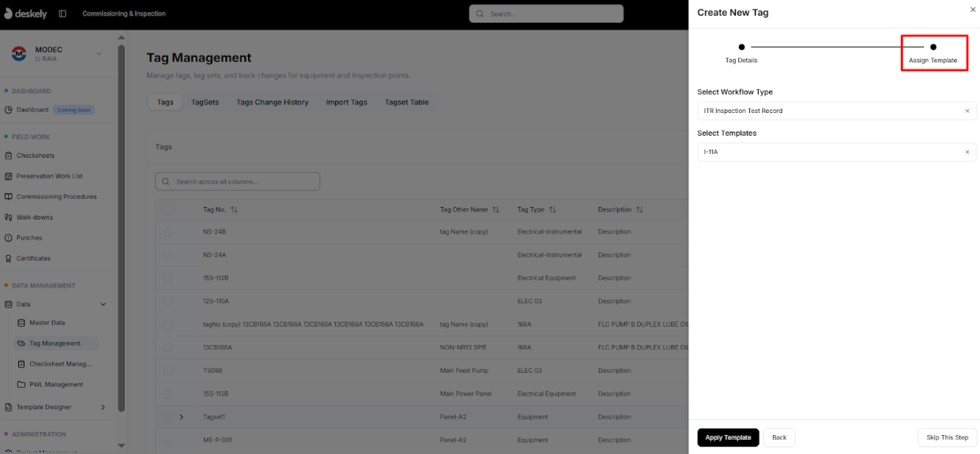Image resolution: width=980 pixels, height=454 pixels.
Task: Clear the ITR Inspection Test Record selection
Action: [x=967, y=111]
